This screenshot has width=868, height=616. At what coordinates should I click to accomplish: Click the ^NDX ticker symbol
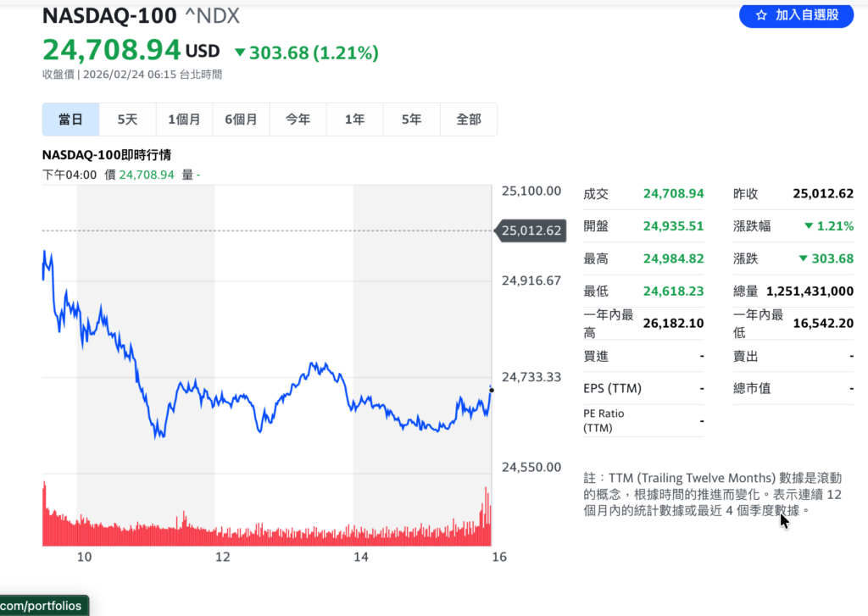click(x=213, y=16)
